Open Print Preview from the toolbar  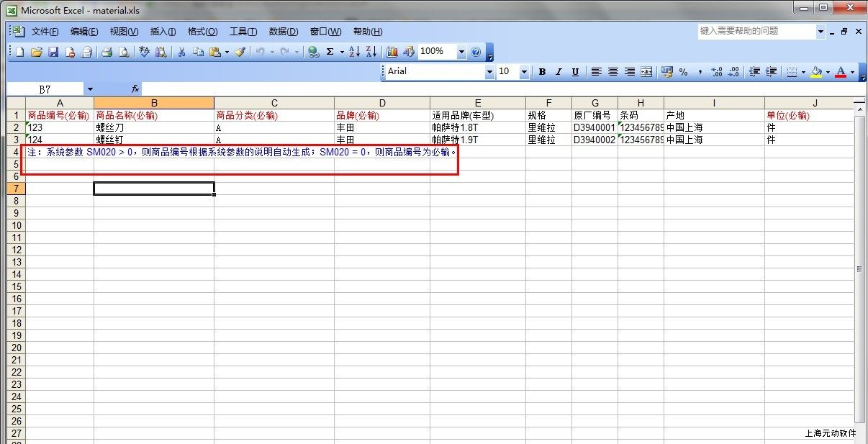124,52
